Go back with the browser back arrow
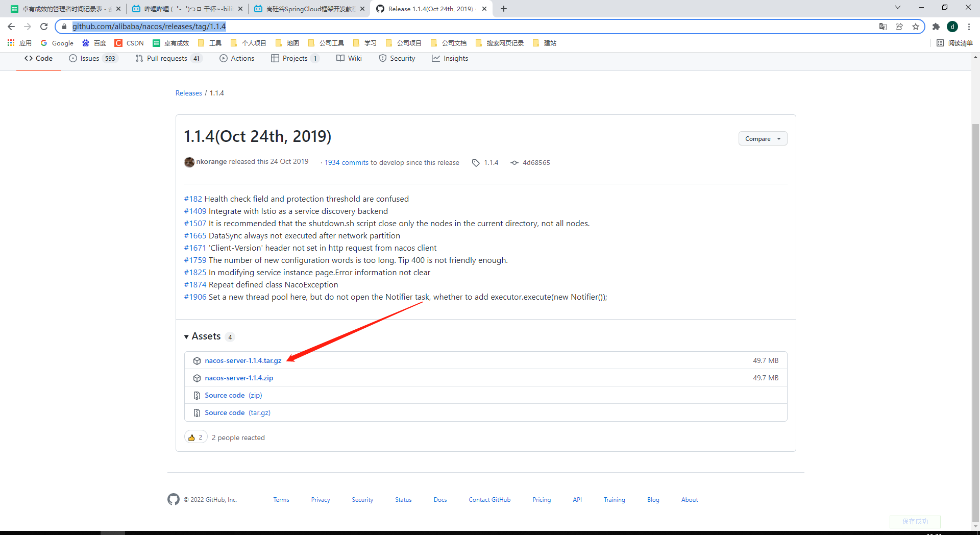980x535 pixels. (11, 27)
